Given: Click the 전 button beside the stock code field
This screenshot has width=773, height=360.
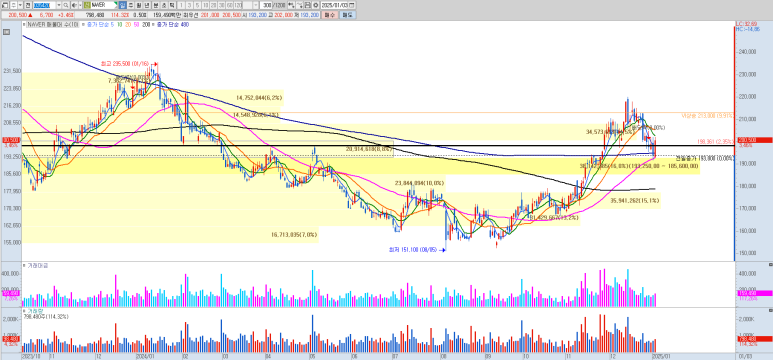Looking at the screenshot, I should tap(28, 4).
